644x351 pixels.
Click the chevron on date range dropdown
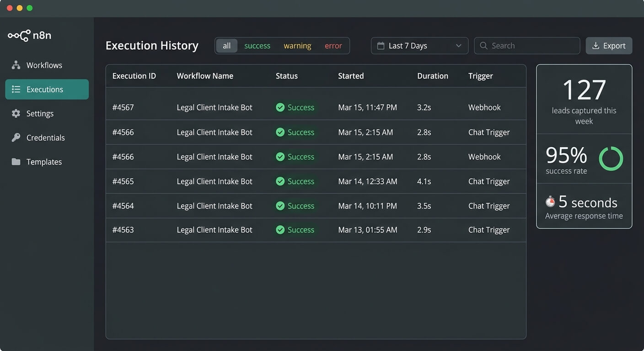(459, 46)
